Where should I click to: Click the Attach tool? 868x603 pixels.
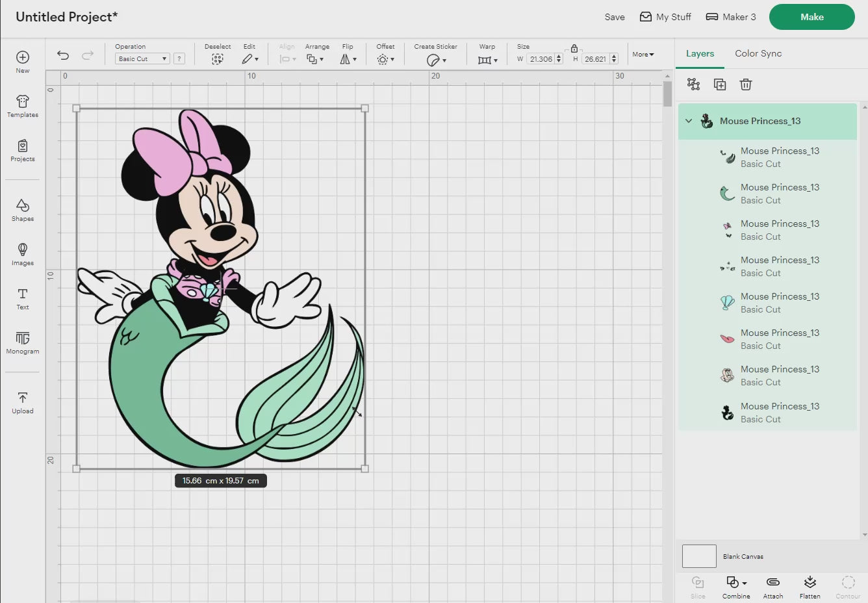pyautogui.click(x=773, y=586)
